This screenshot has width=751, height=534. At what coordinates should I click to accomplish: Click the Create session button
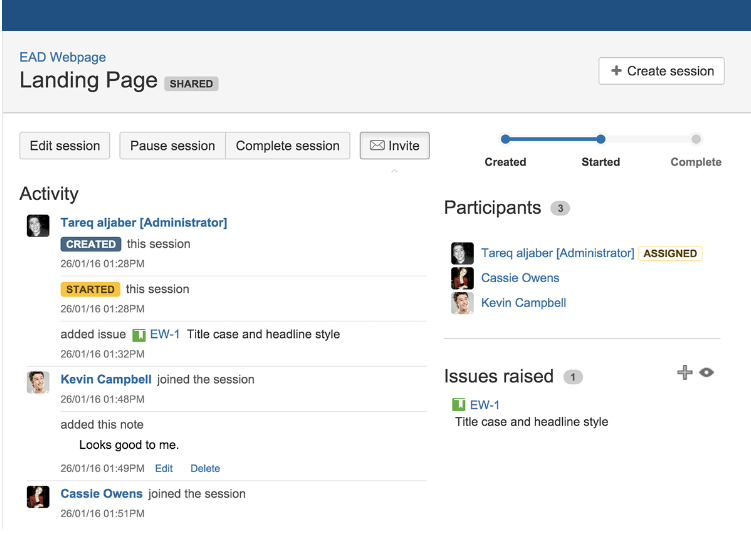(x=661, y=71)
